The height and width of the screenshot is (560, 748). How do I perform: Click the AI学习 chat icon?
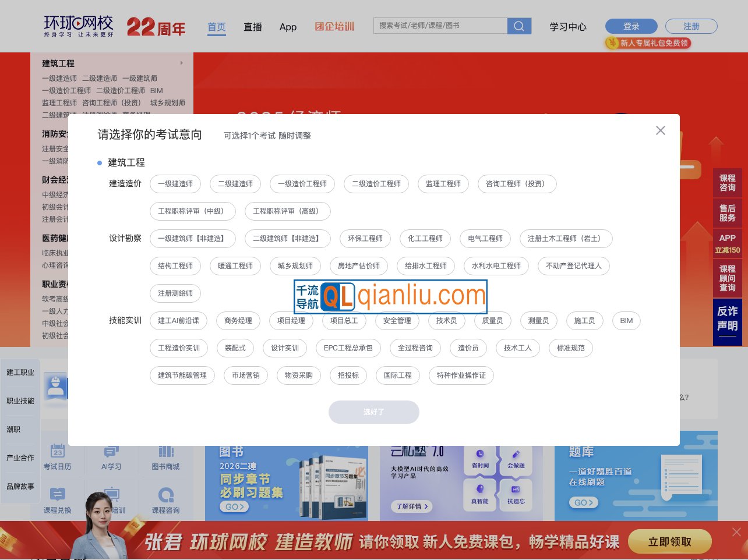click(112, 452)
